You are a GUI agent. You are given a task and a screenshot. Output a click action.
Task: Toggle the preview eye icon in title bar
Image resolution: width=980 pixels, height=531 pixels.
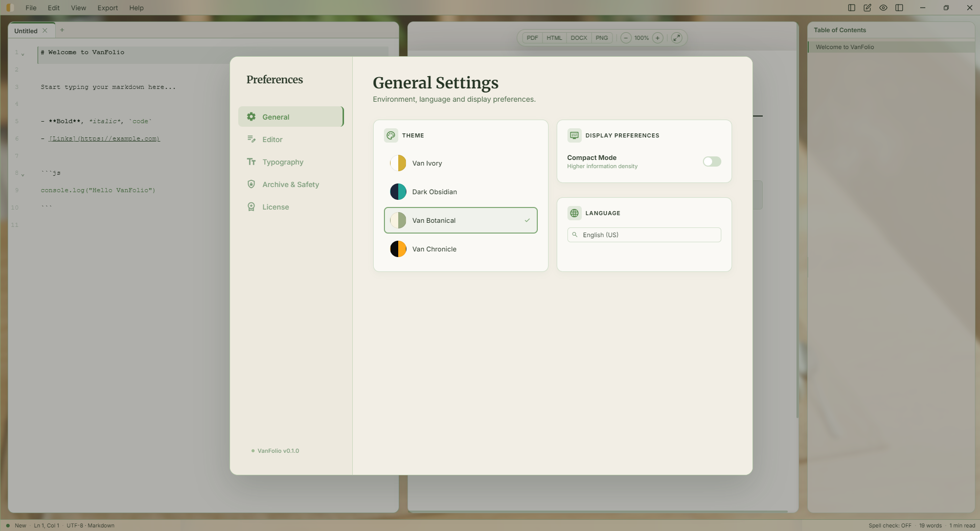pyautogui.click(x=884, y=8)
